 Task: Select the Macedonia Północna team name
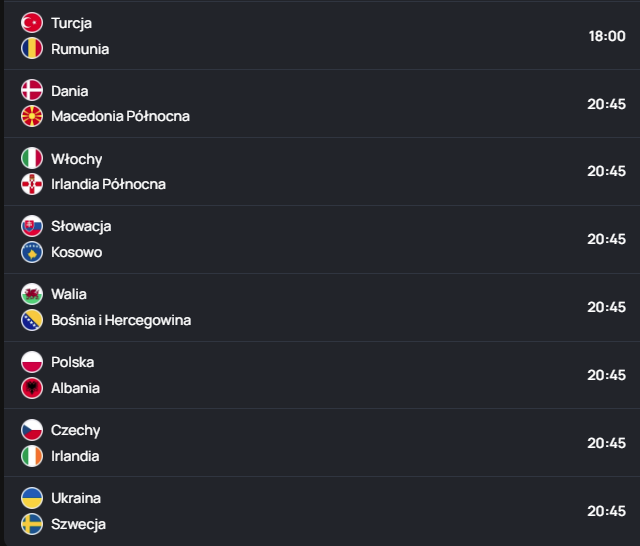[120, 116]
